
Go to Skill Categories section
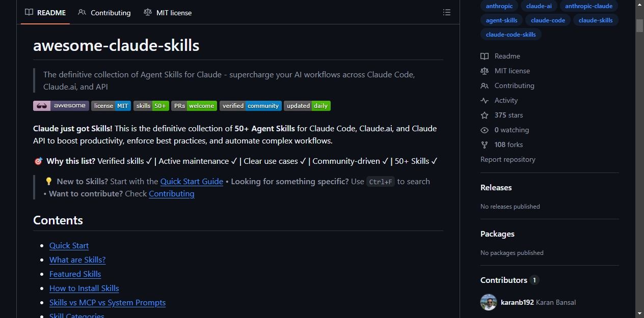[x=77, y=314]
